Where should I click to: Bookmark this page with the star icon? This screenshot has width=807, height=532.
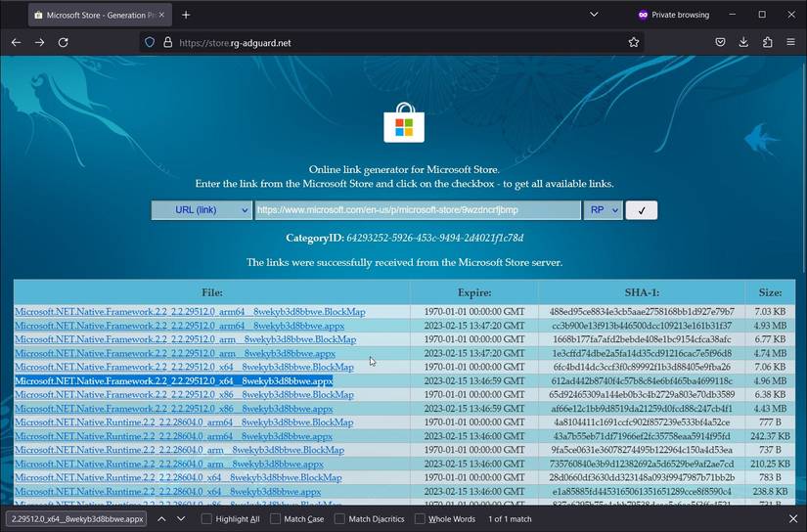coord(634,42)
